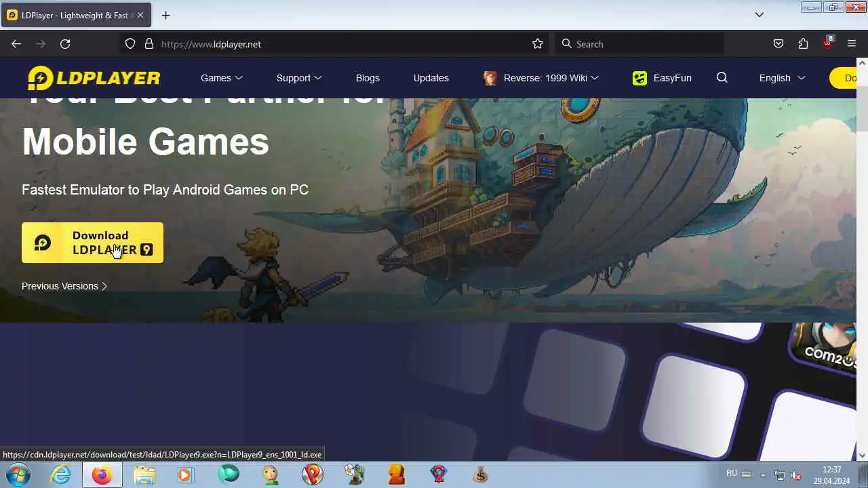
Task: Open the Firefox extensions puzzle icon
Action: pyautogui.click(x=803, y=44)
